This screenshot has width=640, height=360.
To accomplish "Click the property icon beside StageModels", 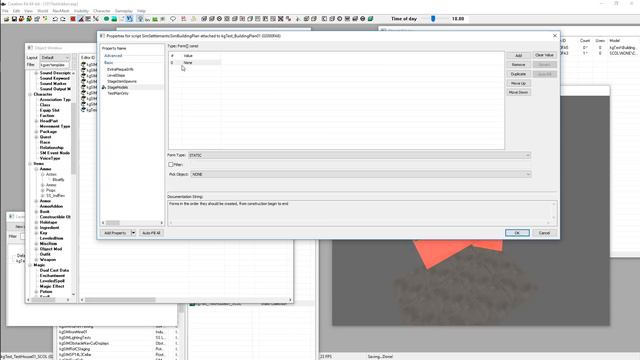I will [x=104, y=87].
